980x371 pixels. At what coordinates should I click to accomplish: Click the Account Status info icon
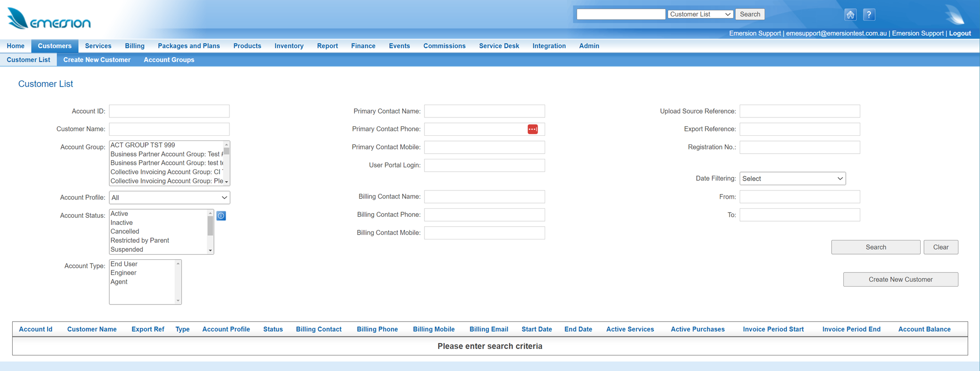pyautogui.click(x=221, y=216)
